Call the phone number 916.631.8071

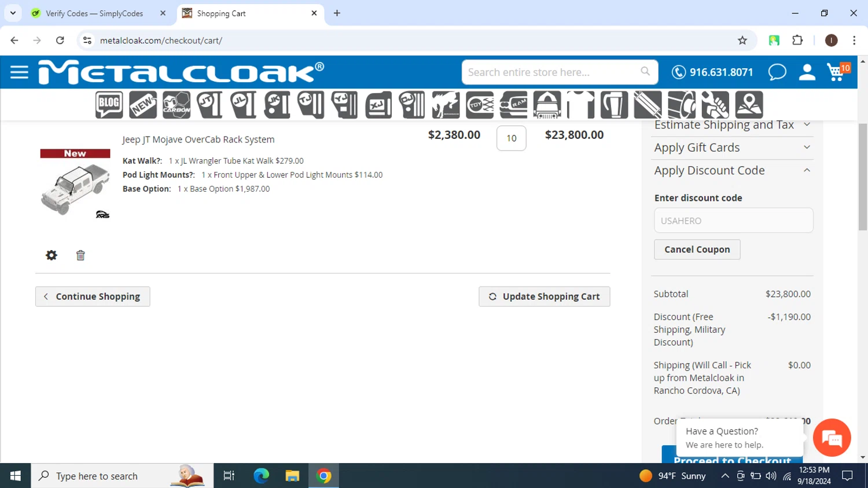tap(712, 72)
